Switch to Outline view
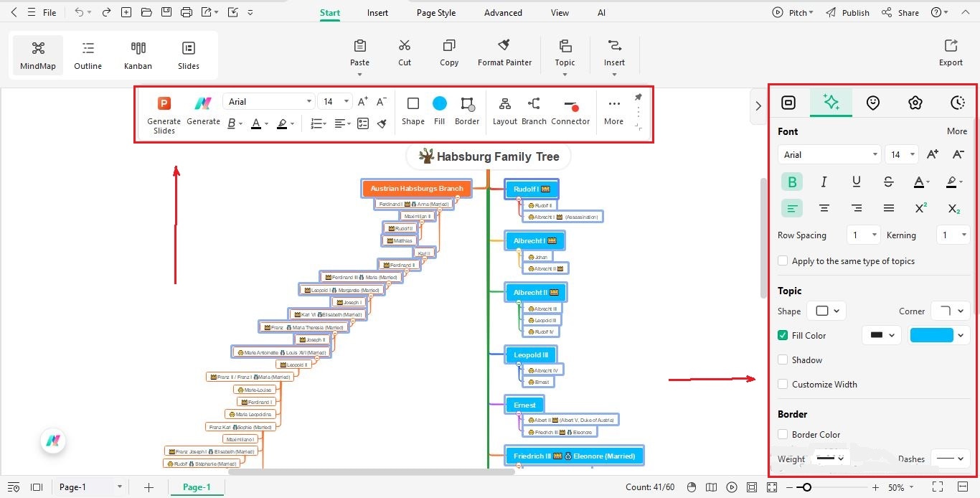 click(x=88, y=56)
